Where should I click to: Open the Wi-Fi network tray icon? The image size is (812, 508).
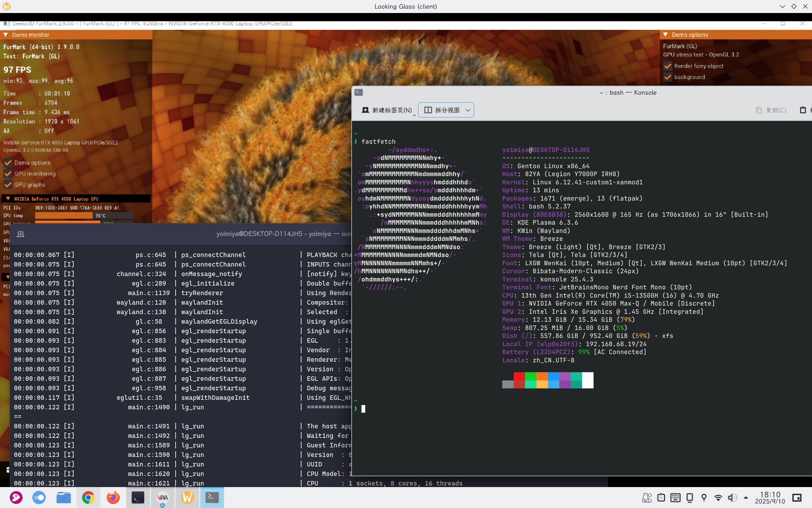tap(718, 498)
